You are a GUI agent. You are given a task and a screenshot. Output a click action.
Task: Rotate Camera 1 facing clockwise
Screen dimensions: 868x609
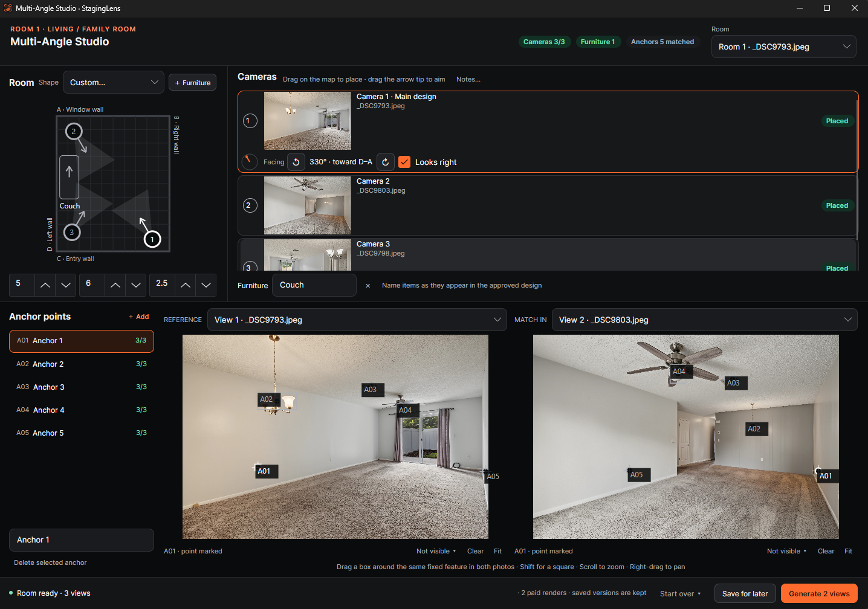click(x=386, y=162)
